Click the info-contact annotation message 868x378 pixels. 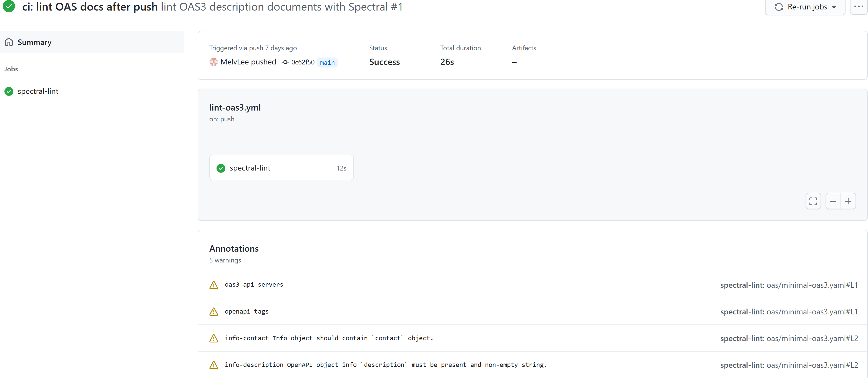[329, 338]
